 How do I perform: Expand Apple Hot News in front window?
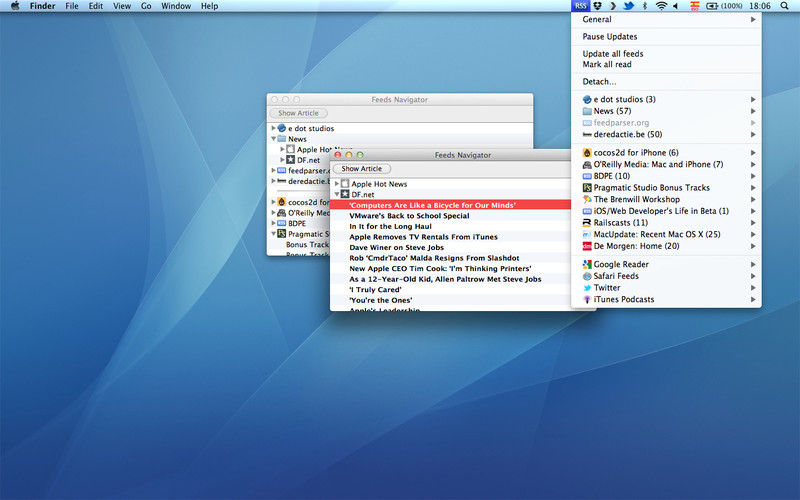tap(337, 184)
